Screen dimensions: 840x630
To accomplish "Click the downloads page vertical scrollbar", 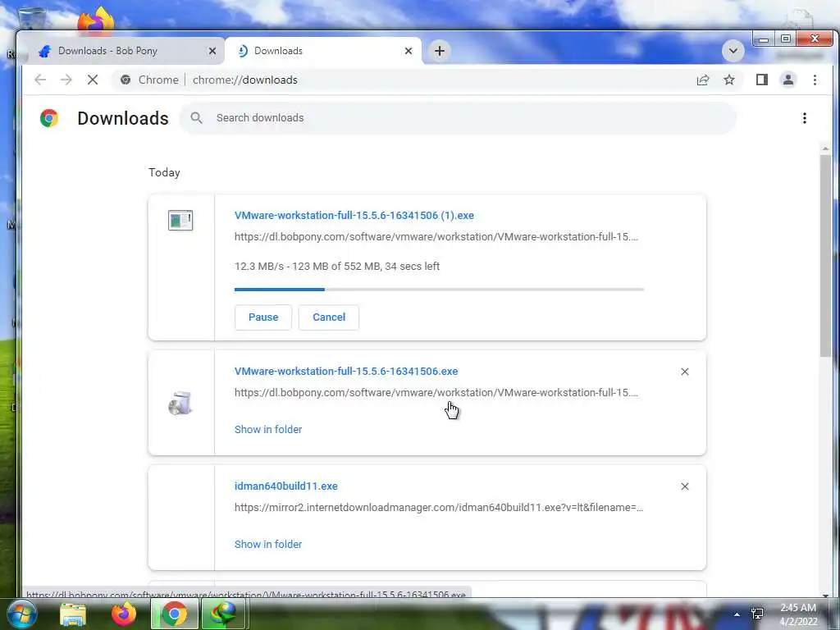I will pos(825,256).
